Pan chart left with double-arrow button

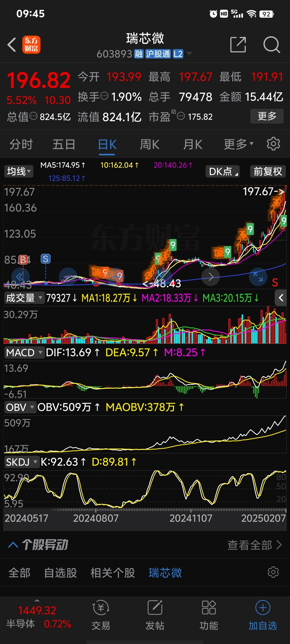click(20, 277)
